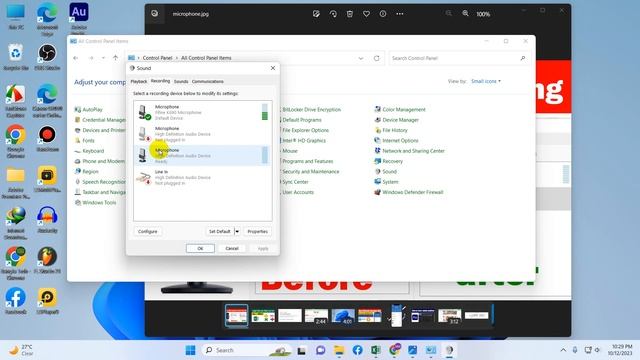The width and height of the screenshot is (640, 360).
Task: Open the FL Studio desktop icon
Action: tap(47, 260)
